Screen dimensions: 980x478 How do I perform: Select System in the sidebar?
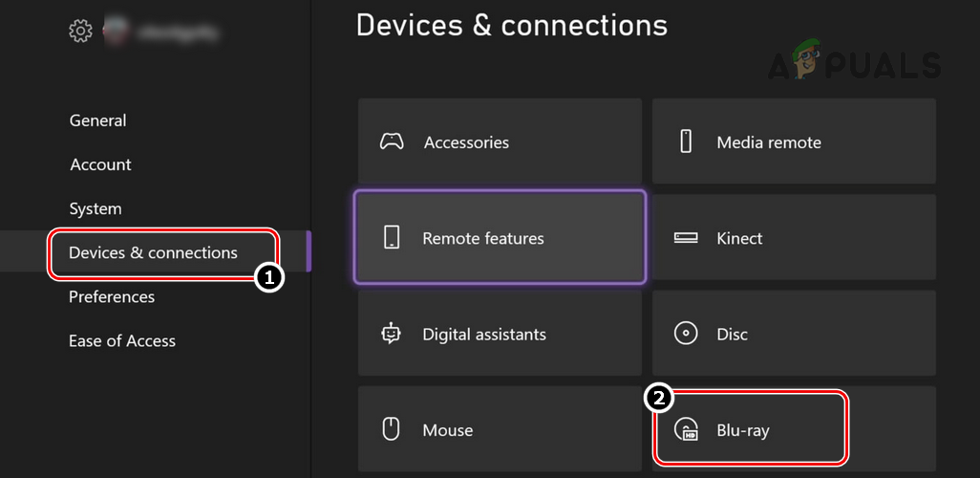tap(96, 208)
